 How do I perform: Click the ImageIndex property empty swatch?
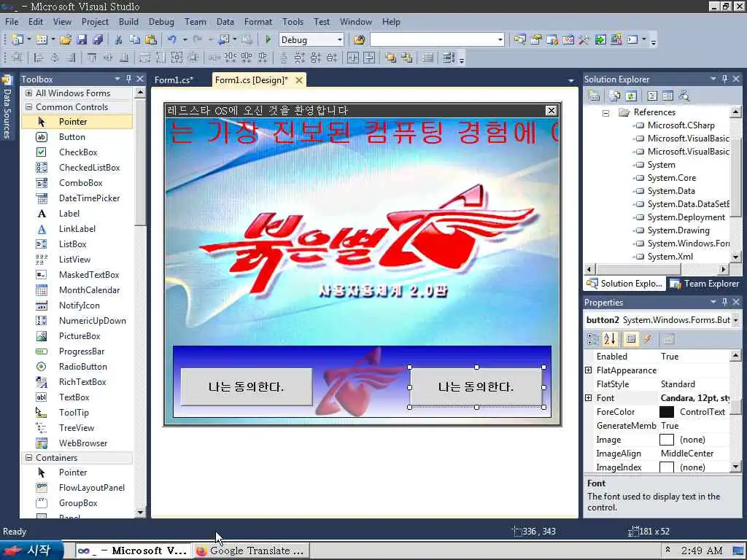tap(667, 467)
